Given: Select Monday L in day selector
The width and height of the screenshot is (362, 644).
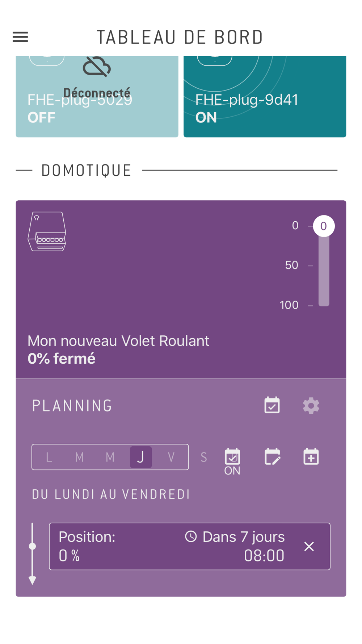Looking at the screenshot, I should tap(49, 457).
